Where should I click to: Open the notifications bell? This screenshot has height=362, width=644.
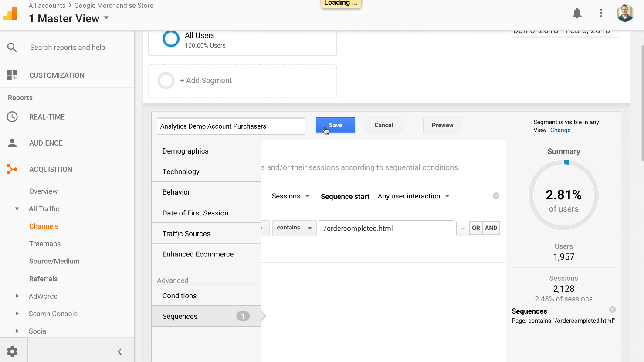pyautogui.click(x=577, y=13)
